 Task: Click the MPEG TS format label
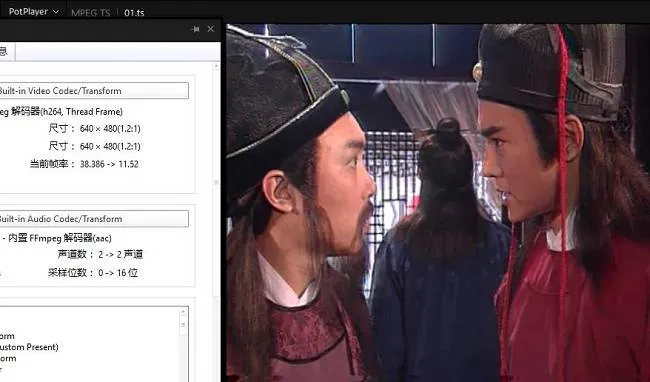tap(91, 13)
